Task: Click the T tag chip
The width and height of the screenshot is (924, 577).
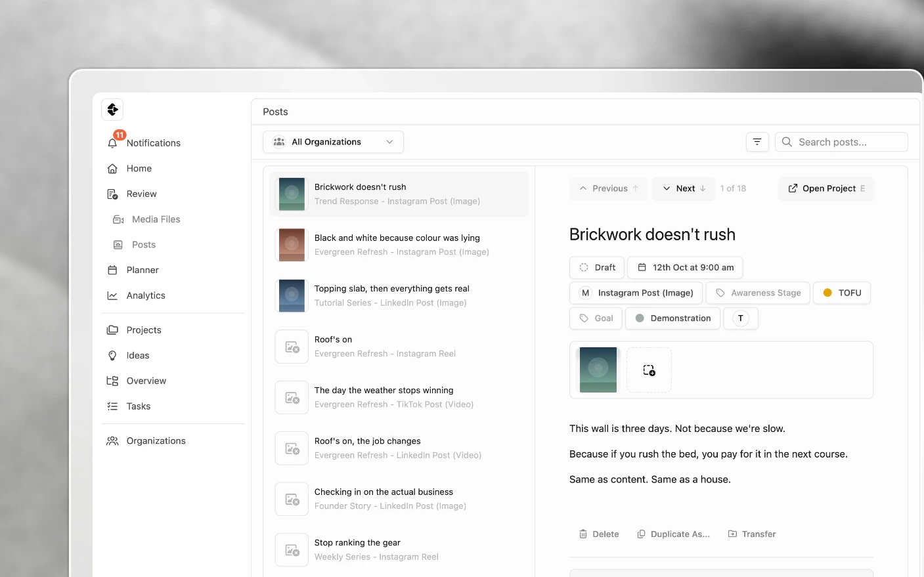Action: 741,318
